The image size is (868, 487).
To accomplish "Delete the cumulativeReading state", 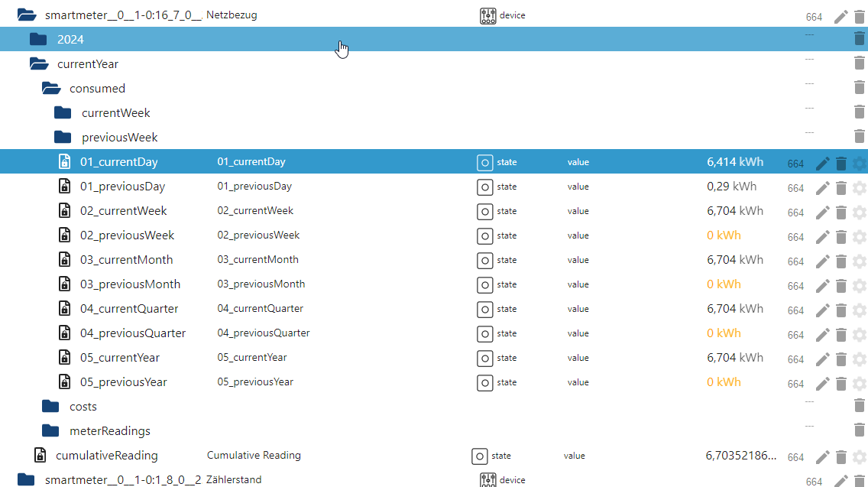I will (840, 456).
